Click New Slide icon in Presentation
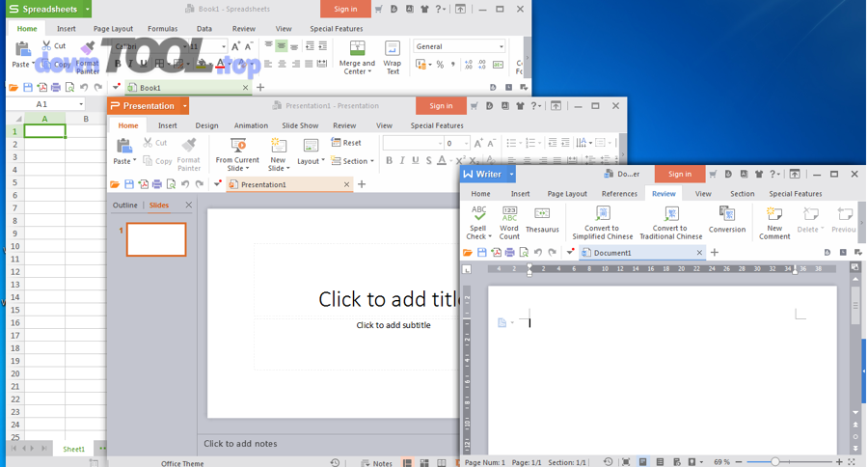The height and width of the screenshot is (467, 868). pyautogui.click(x=278, y=147)
